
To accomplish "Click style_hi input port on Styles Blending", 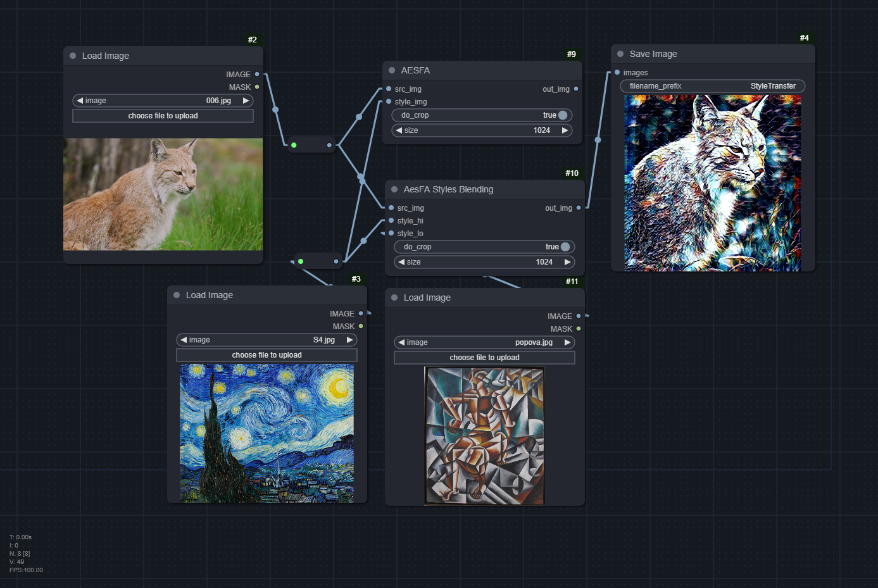I will click(x=391, y=220).
